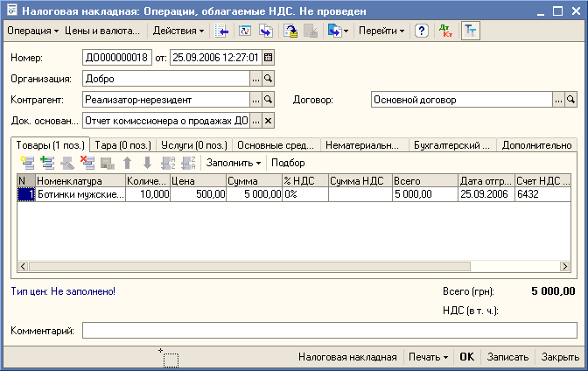The image size is (588, 371).
Task: Open the Печать dropdown
Action: 428,357
